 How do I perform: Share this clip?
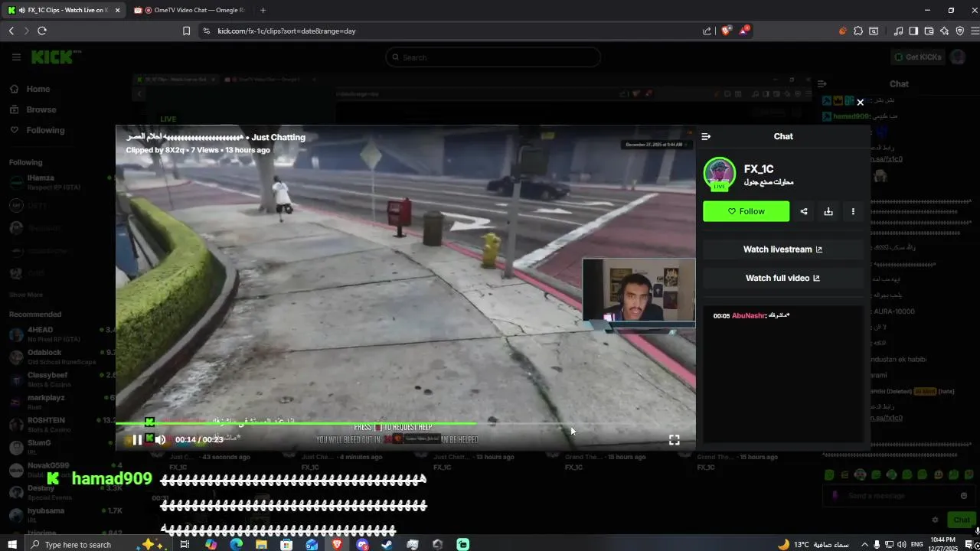coord(804,211)
